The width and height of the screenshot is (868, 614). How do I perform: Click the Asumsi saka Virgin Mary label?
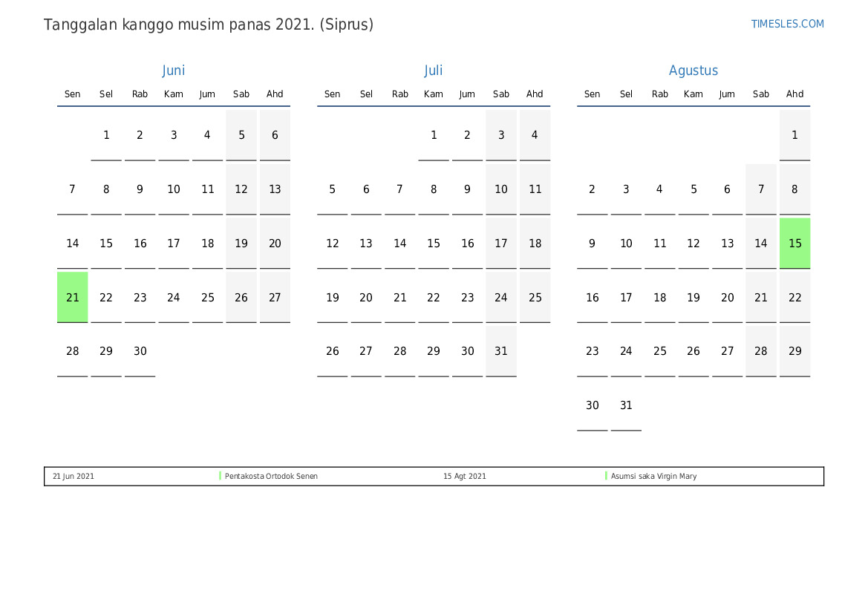654,477
